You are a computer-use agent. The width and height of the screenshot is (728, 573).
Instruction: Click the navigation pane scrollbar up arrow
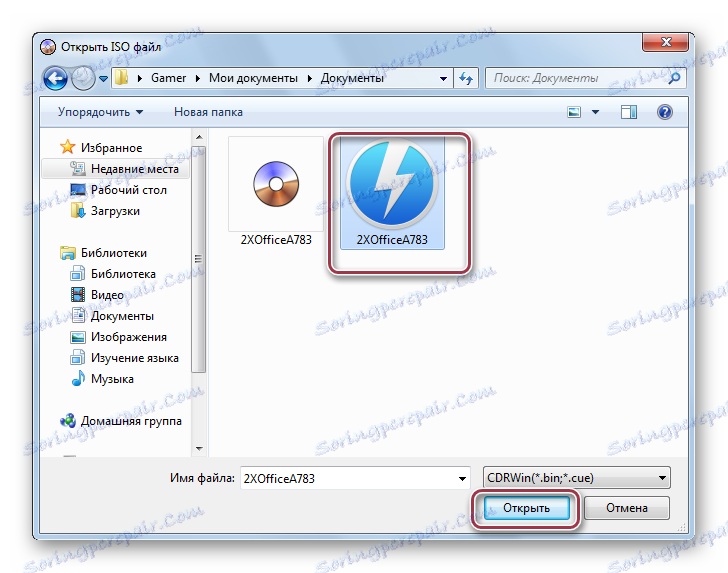point(199,137)
